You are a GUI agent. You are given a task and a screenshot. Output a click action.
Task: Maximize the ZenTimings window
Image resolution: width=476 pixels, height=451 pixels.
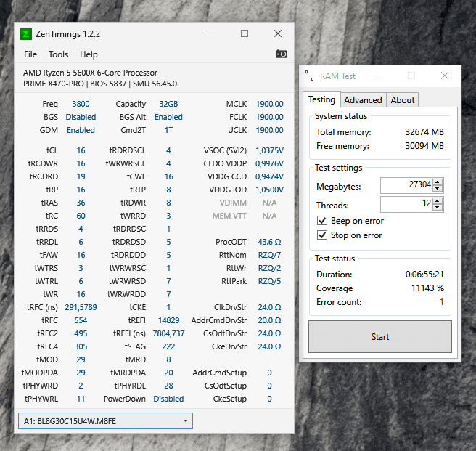[x=245, y=33]
